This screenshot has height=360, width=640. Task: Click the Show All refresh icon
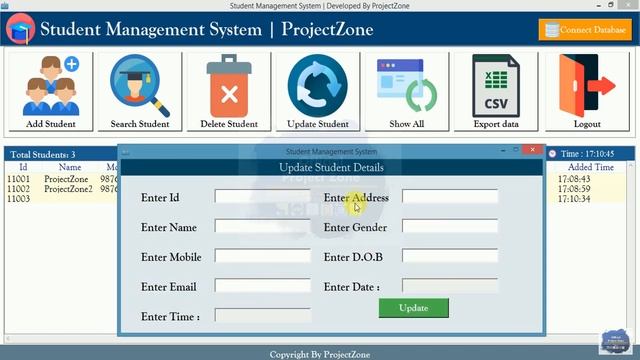[407, 86]
